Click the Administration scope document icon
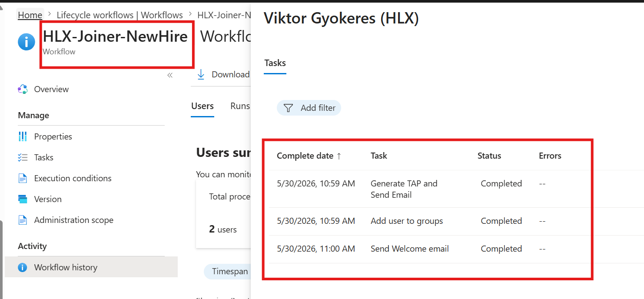Screen dimensions: 644x299 [x=23, y=220]
